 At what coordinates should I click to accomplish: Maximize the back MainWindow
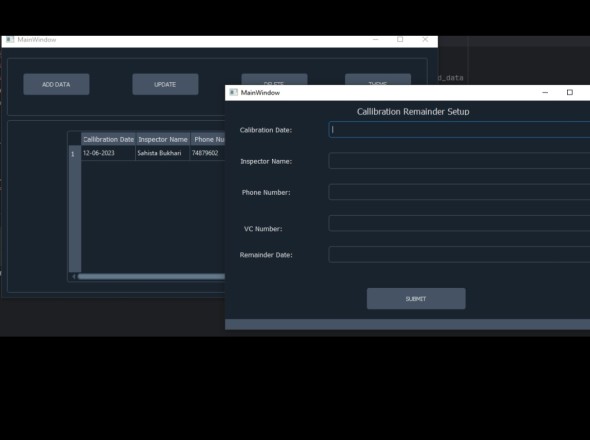(400, 40)
